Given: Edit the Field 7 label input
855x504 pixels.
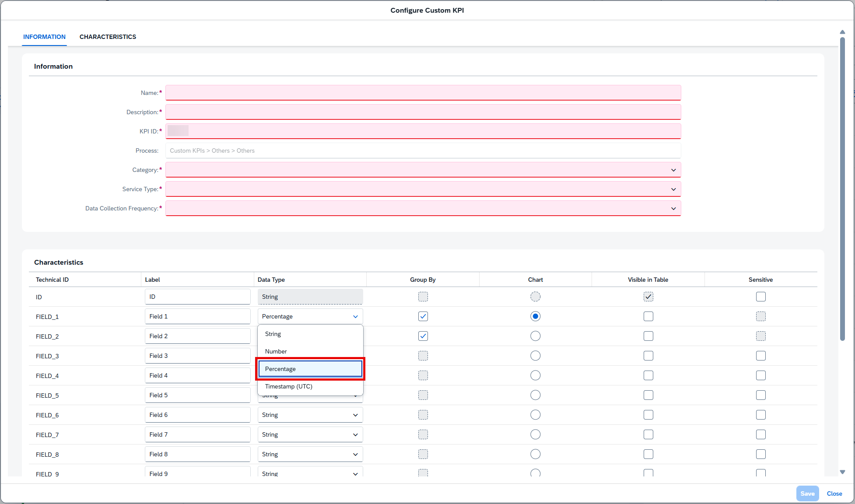Looking at the screenshot, I should coord(198,434).
